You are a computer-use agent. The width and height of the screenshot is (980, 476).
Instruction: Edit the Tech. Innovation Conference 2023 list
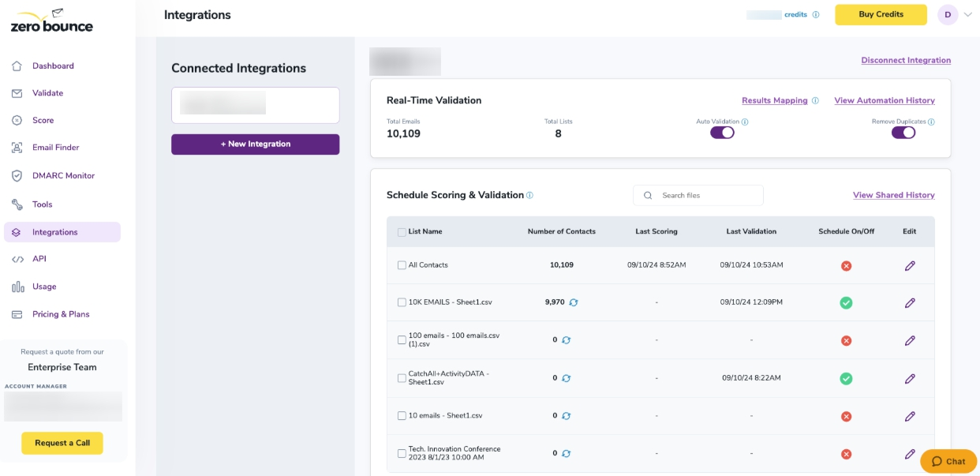(x=910, y=453)
